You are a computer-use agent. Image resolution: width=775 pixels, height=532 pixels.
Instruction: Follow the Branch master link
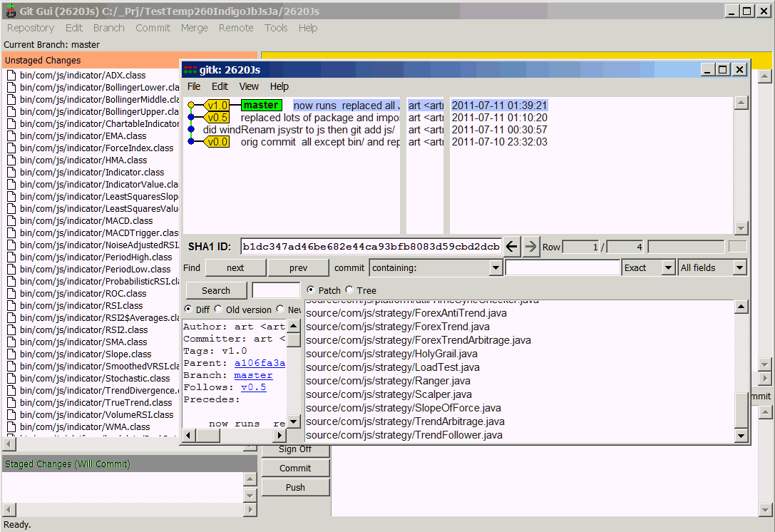[253, 375]
